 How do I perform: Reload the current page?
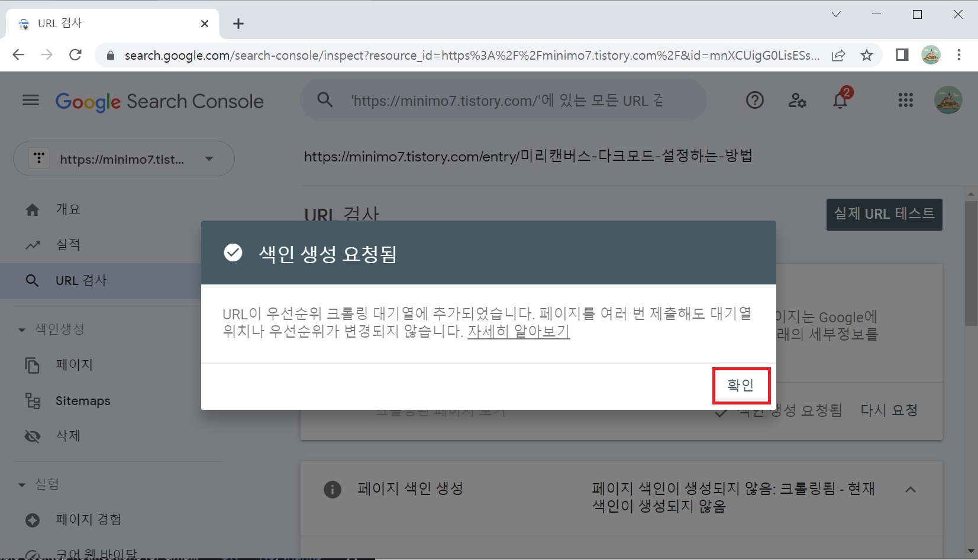tap(75, 55)
